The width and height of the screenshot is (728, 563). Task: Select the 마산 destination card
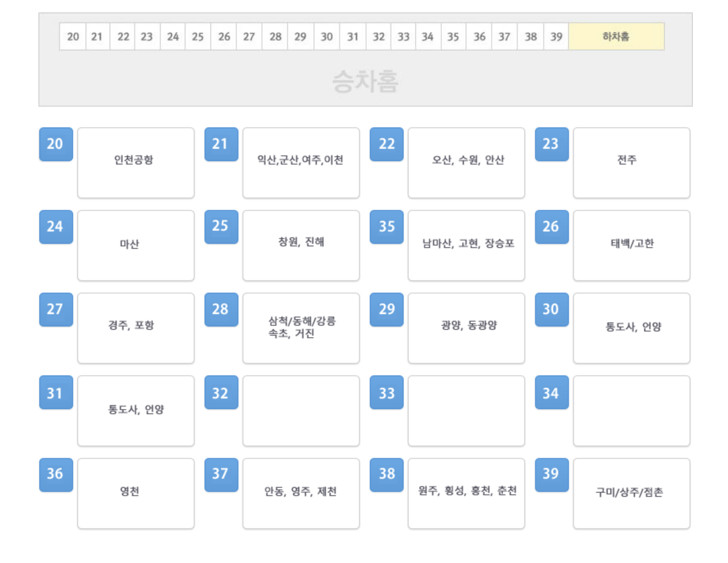coord(136,245)
